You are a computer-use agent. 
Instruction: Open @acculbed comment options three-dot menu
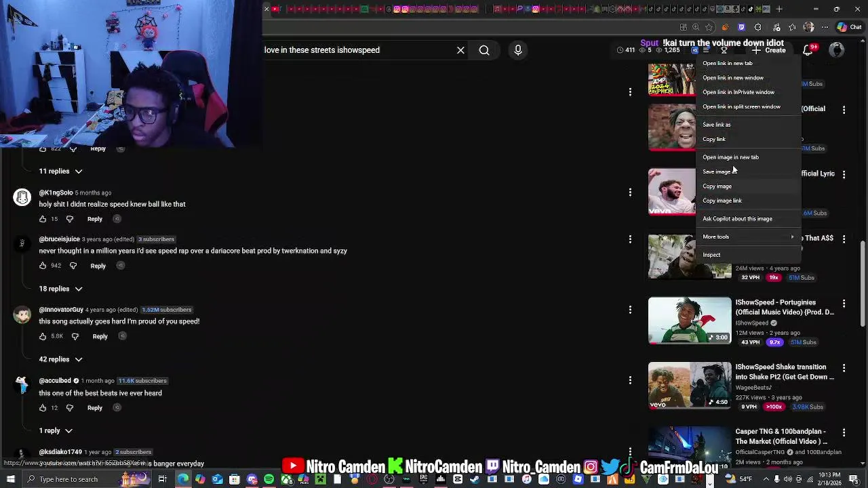click(630, 381)
